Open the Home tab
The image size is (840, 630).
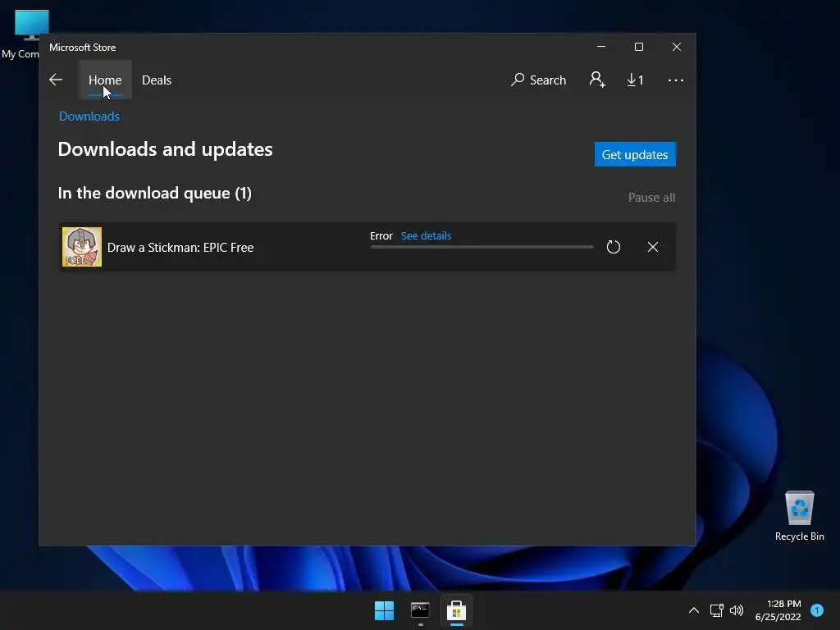(x=105, y=80)
